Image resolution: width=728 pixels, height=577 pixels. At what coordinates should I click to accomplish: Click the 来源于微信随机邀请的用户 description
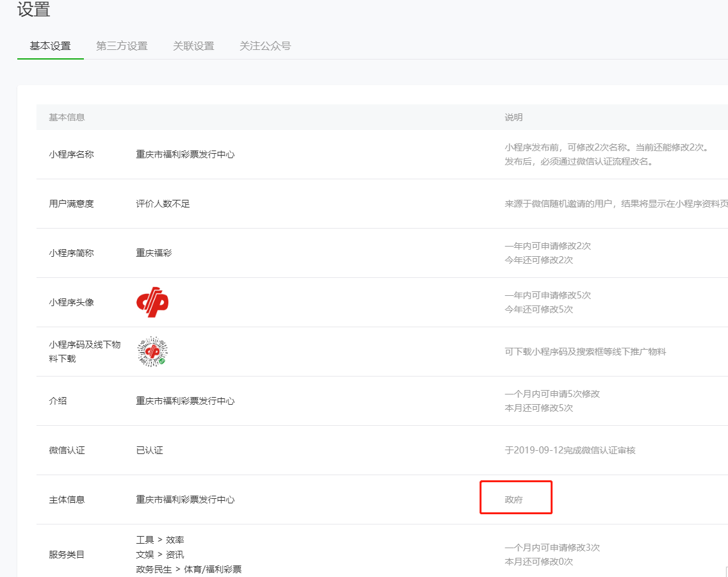616,204
